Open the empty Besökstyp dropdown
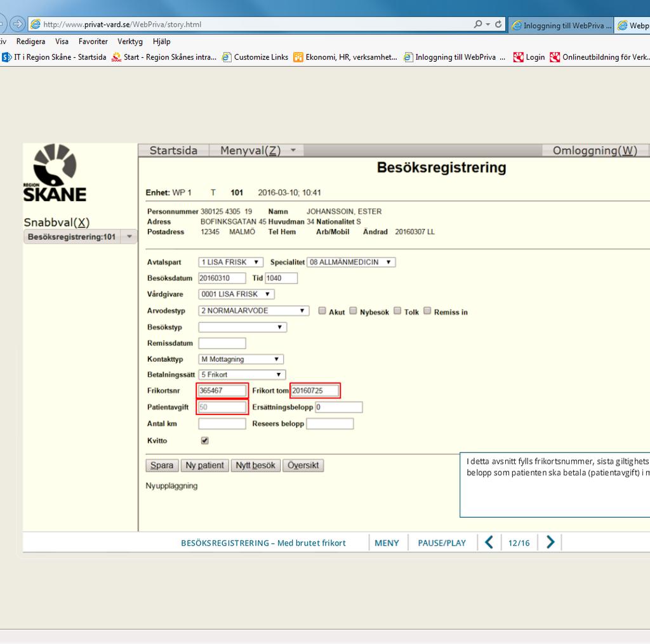The width and height of the screenshot is (650, 644). pos(242,327)
